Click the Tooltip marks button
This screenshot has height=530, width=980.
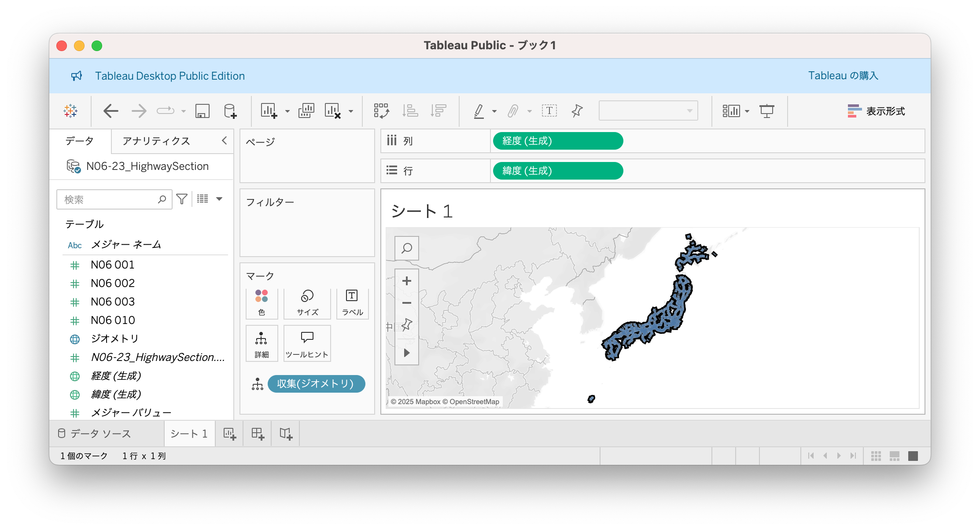point(307,344)
